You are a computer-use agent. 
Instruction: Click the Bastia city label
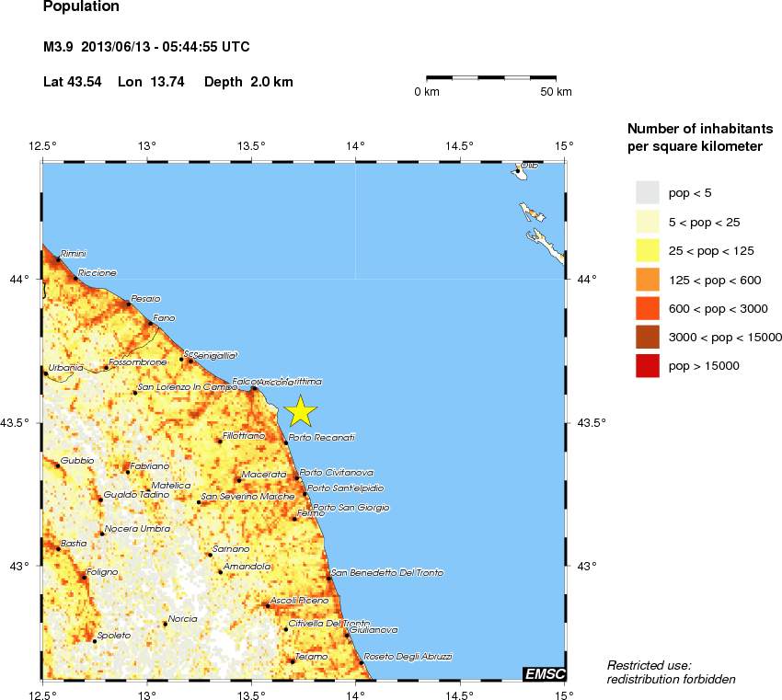tap(74, 544)
